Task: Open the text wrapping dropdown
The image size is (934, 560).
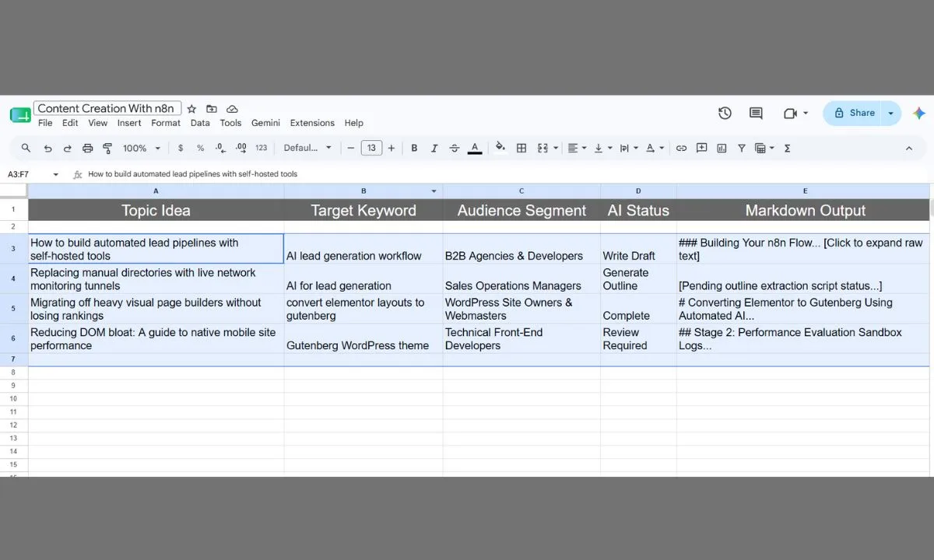Action: tap(628, 148)
